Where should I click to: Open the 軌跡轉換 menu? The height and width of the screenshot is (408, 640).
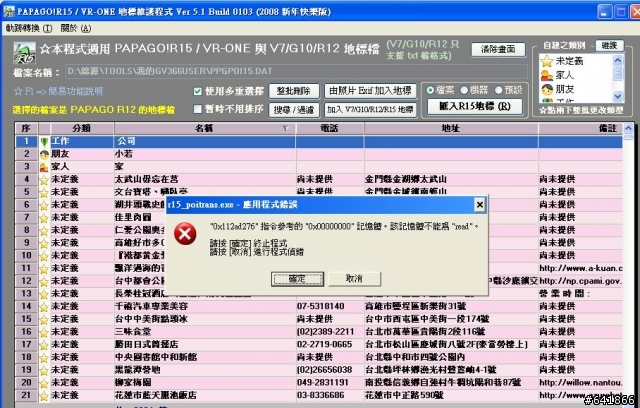click(29, 28)
